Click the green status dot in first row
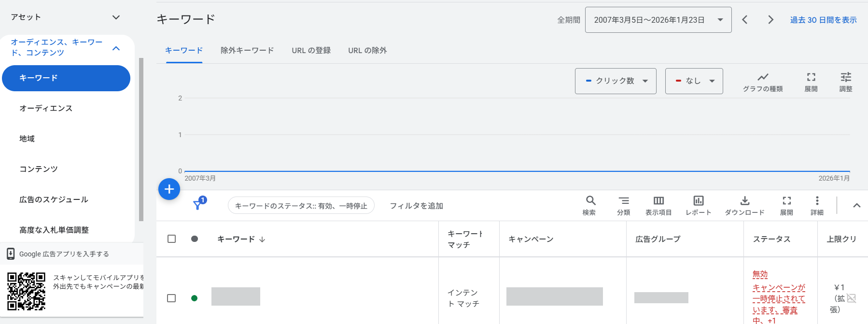Viewport: 868px width, 324px height. click(x=195, y=298)
